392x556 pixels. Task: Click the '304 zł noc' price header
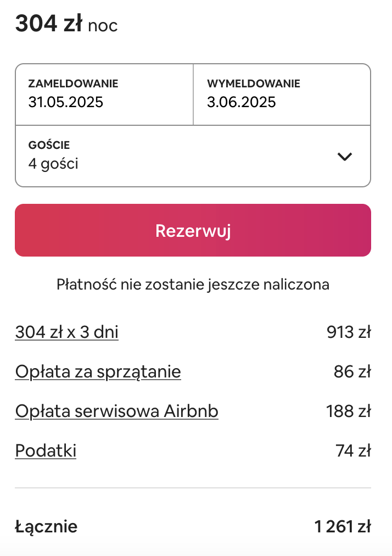click(x=66, y=24)
